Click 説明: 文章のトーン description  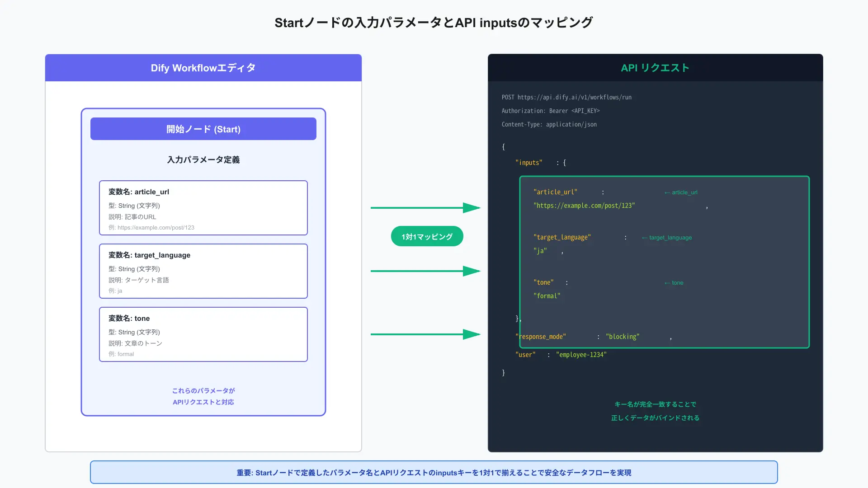pos(135,343)
